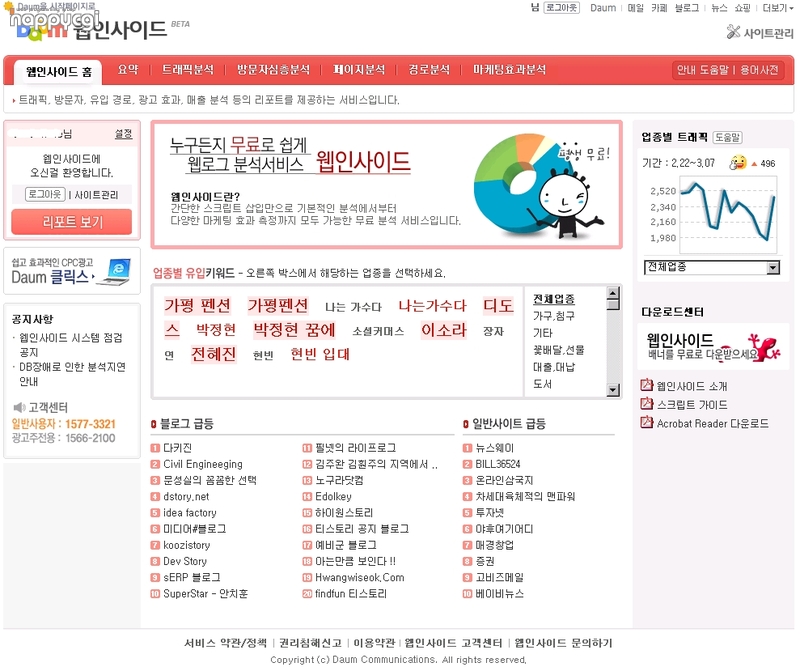This screenshot has height=667, width=800.
Task: Open 설정 in the user box
Action: point(123,134)
